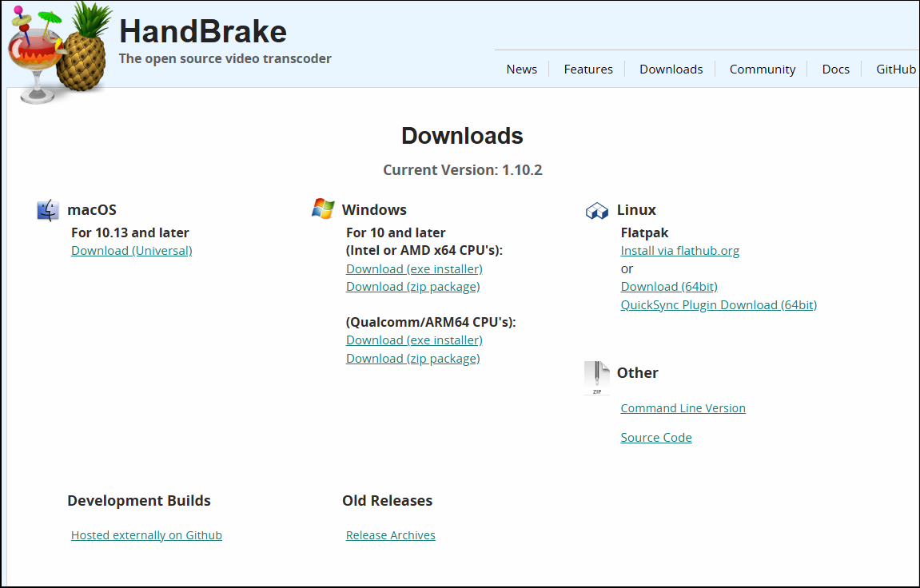Download the Intel zip package for Windows
Image resolution: width=920 pixels, height=588 pixels.
point(412,286)
